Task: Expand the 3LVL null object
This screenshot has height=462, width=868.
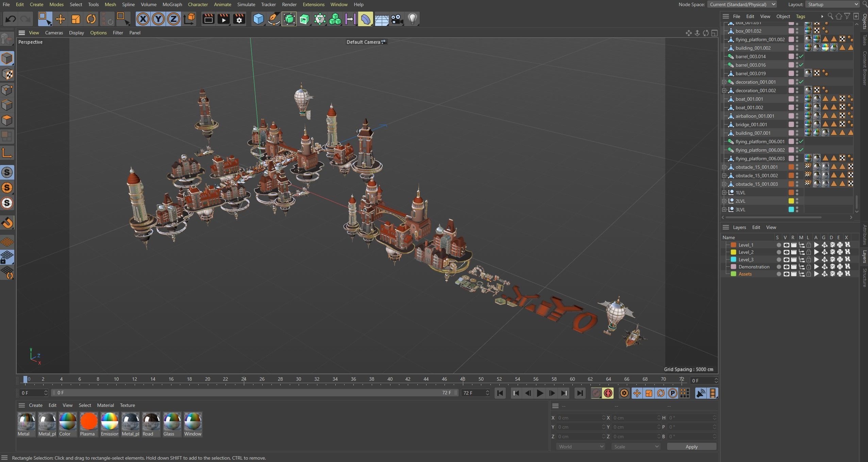Action: 724,210
